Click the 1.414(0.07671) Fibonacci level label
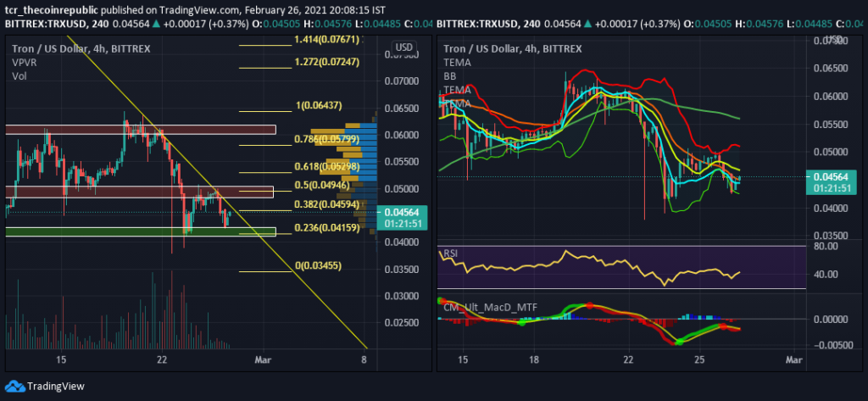 (x=327, y=39)
